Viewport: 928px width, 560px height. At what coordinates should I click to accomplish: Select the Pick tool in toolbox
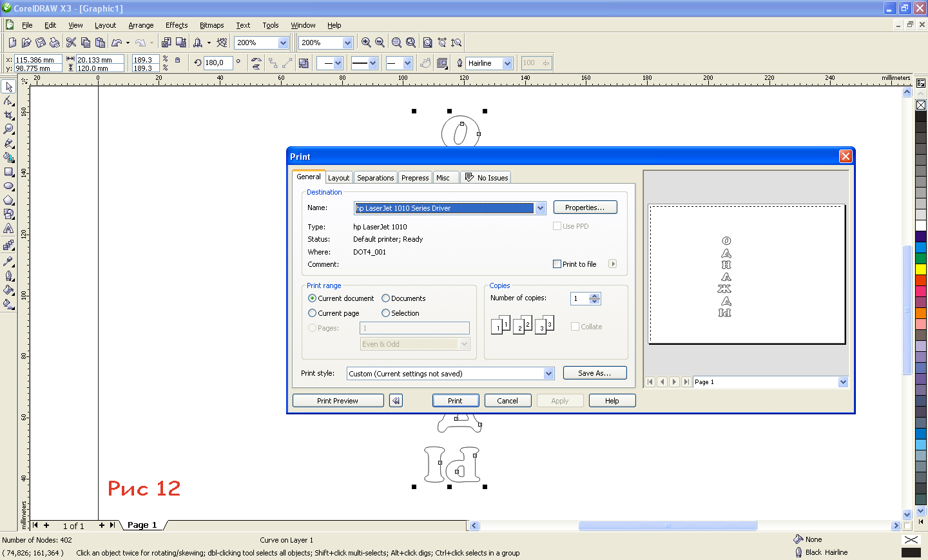point(8,86)
